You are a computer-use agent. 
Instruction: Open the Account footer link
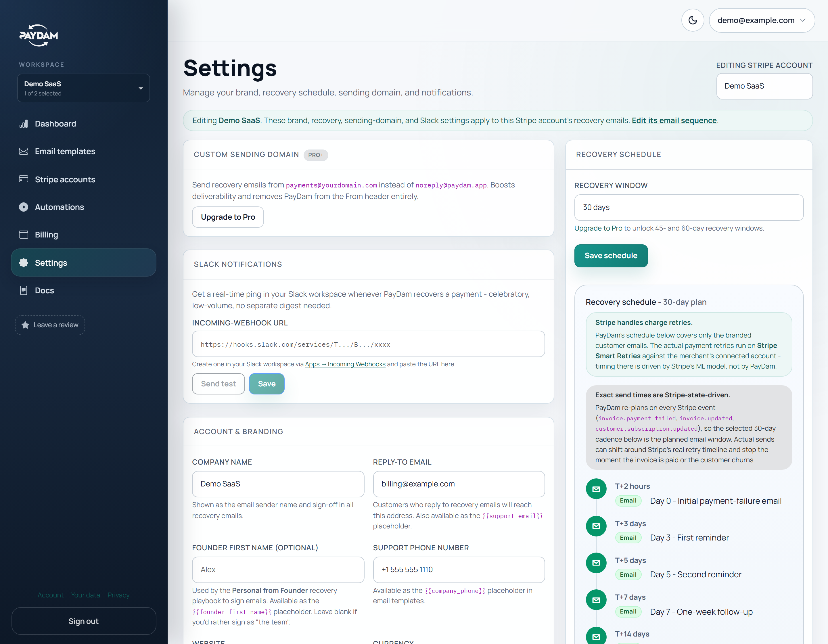click(x=50, y=595)
